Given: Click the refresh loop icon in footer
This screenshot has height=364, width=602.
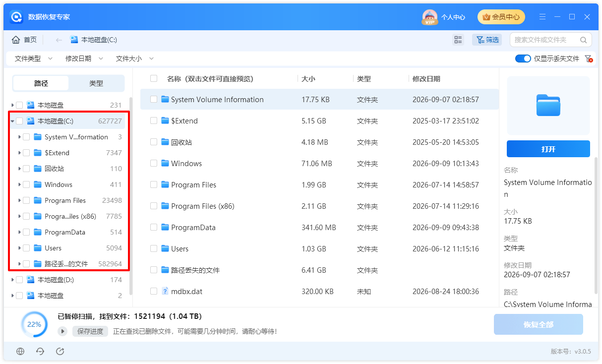Looking at the screenshot, I should [x=40, y=351].
